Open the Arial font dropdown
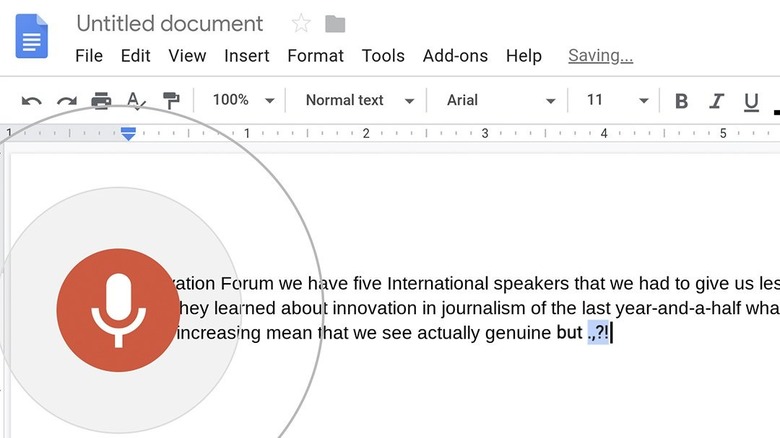Screen dimensions: 780x438 [x=500, y=100]
